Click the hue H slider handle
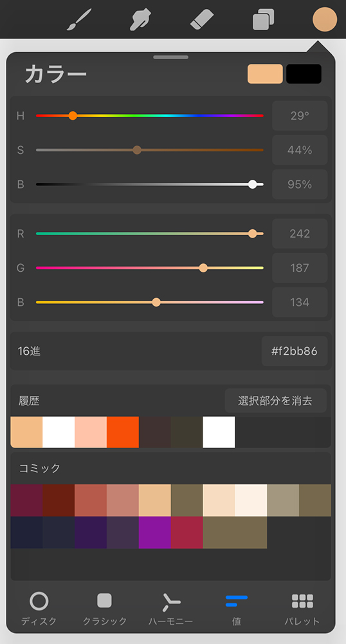The image size is (346, 644). click(x=73, y=116)
